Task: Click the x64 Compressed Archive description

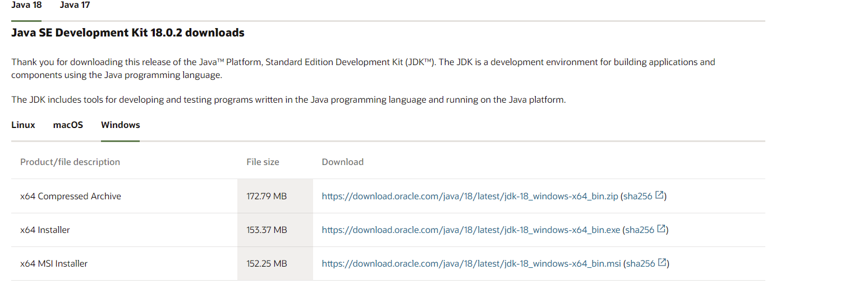Action: click(x=71, y=196)
